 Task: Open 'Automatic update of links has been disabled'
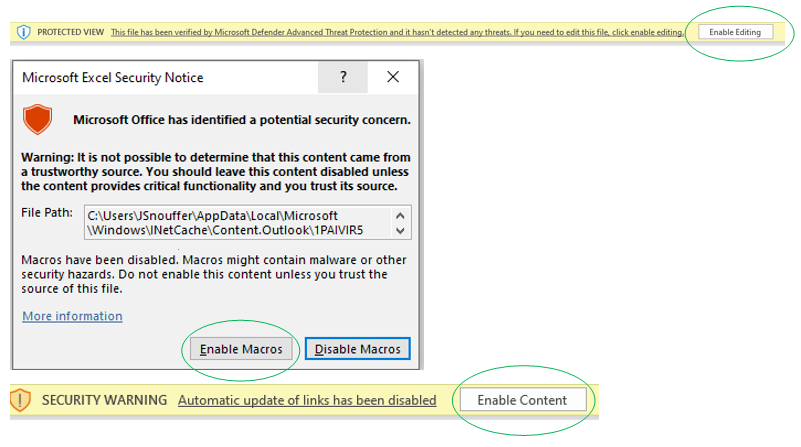click(x=307, y=400)
